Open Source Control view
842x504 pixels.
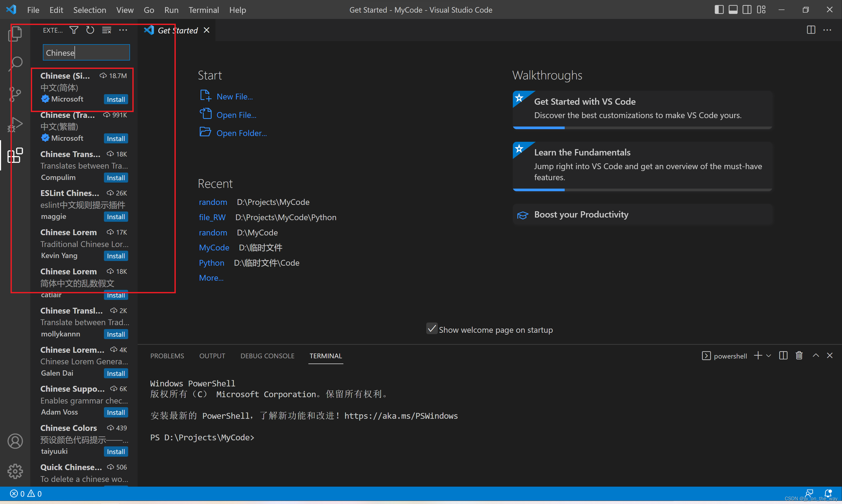(x=15, y=94)
